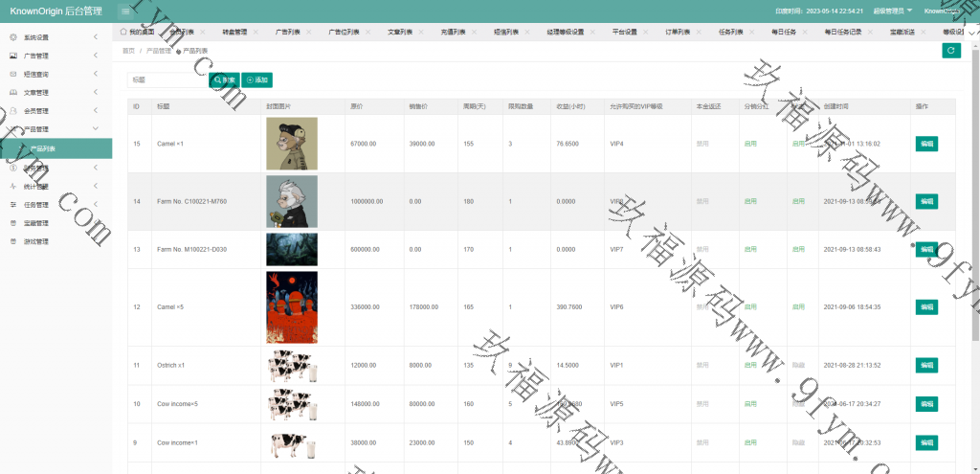
Task: Toggle sidebar with the hamburger menu icon
Action: tap(126, 11)
